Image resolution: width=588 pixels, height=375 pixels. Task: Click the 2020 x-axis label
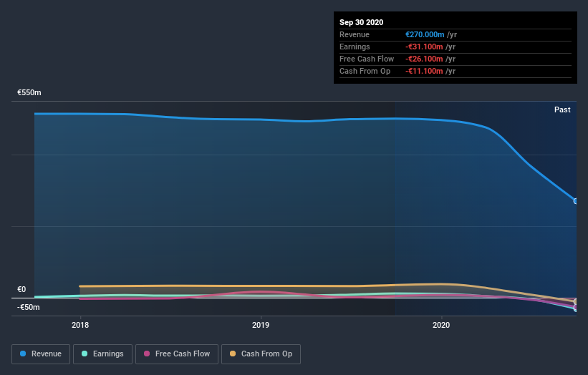click(x=441, y=325)
